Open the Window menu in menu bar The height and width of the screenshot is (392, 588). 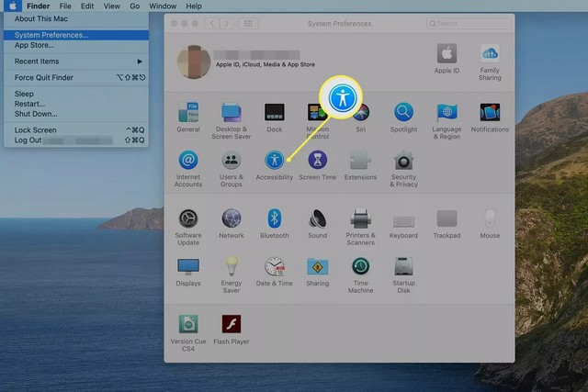163,6
